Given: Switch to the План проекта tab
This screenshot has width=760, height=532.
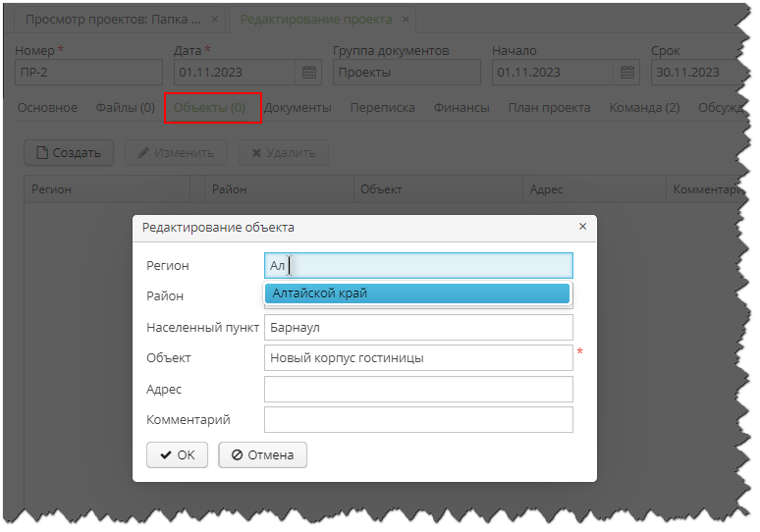Looking at the screenshot, I should (x=549, y=108).
